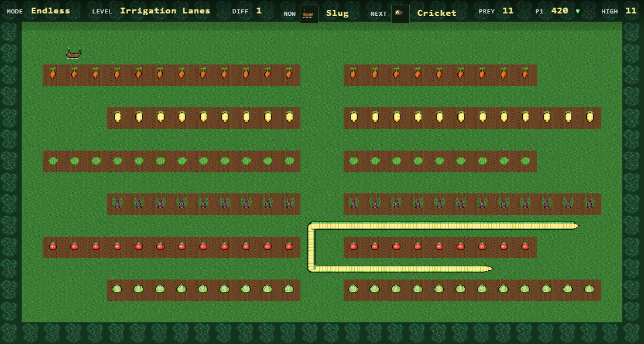
Task: Click the rightmost carrot in the right carrot bed
Action: [525, 74]
